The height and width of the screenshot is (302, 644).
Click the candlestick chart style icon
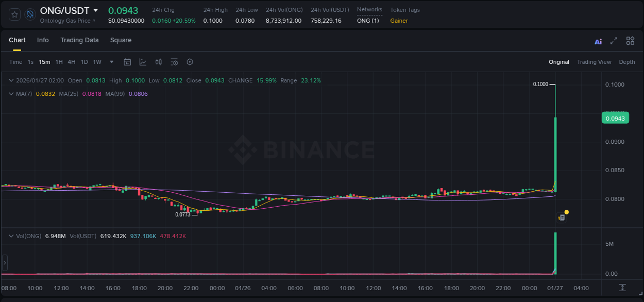click(x=159, y=62)
